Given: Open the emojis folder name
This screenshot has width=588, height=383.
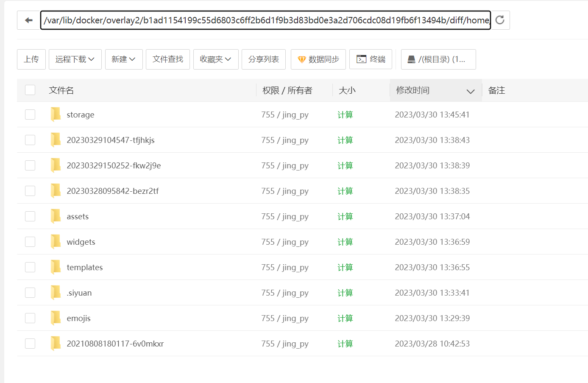Looking at the screenshot, I should tap(78, 318).
